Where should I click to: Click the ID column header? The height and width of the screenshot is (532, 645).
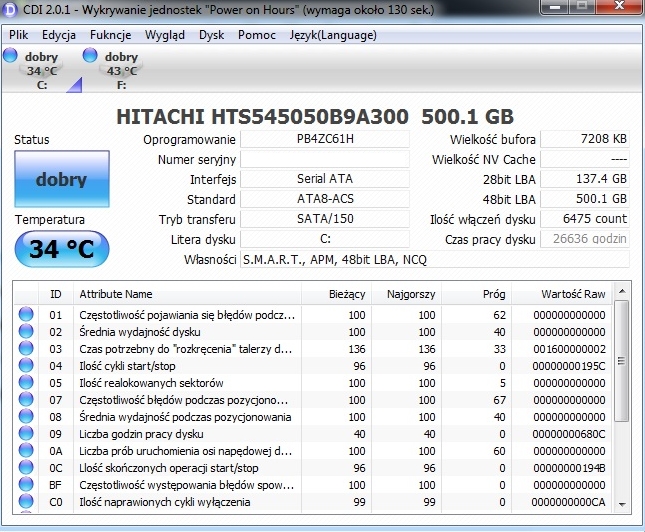[56, 294]
